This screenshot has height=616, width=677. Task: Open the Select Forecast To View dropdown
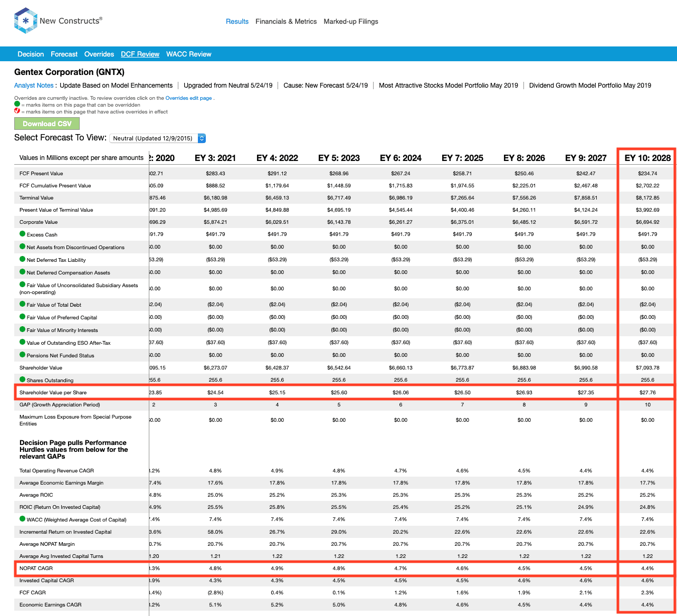[158, 138]
